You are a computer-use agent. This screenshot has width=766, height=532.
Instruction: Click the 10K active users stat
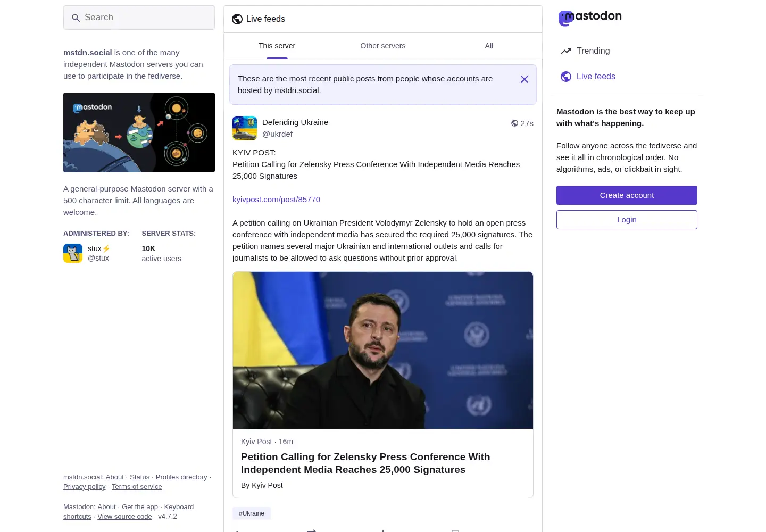coord(162,253)
